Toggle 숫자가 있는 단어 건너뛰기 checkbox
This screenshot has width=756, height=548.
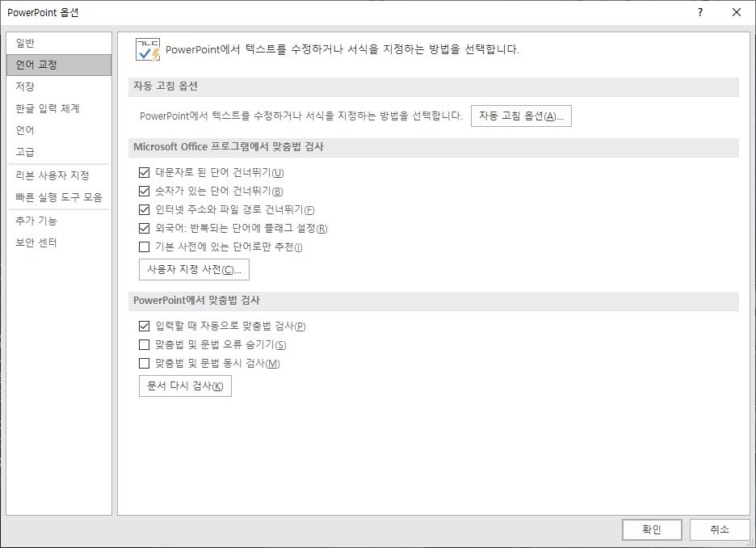(144, 191)
